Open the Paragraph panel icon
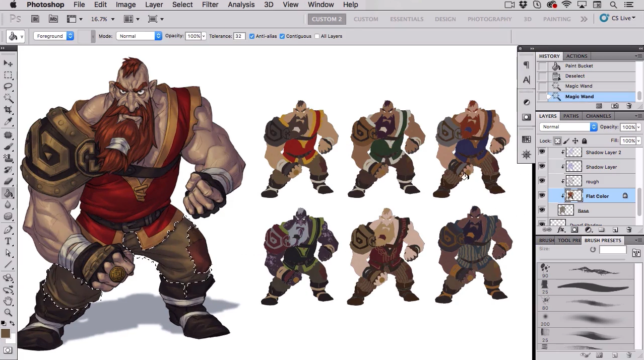 coord(526,65)
